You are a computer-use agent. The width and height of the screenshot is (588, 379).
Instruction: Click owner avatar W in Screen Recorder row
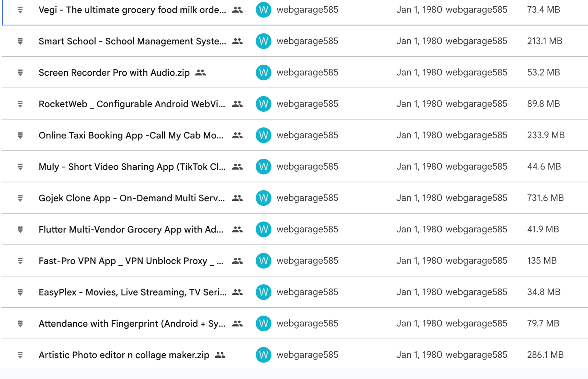coord(263,73)
